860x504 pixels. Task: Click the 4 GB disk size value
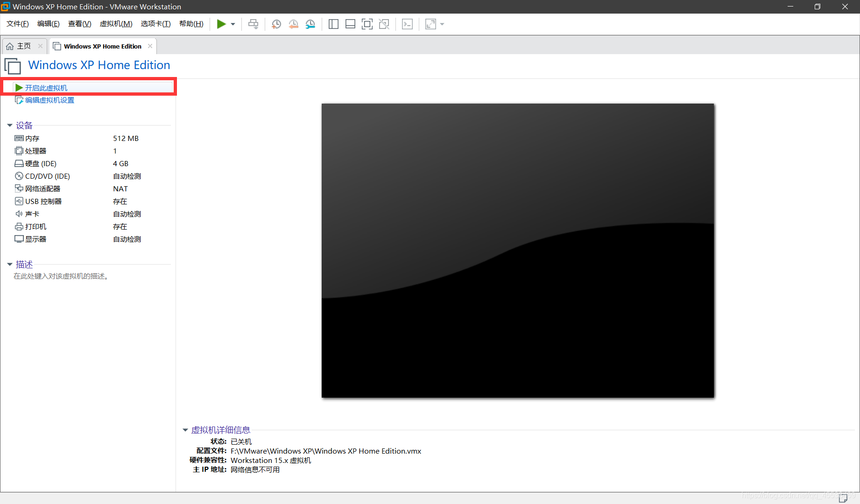click(x=120, y=163)
